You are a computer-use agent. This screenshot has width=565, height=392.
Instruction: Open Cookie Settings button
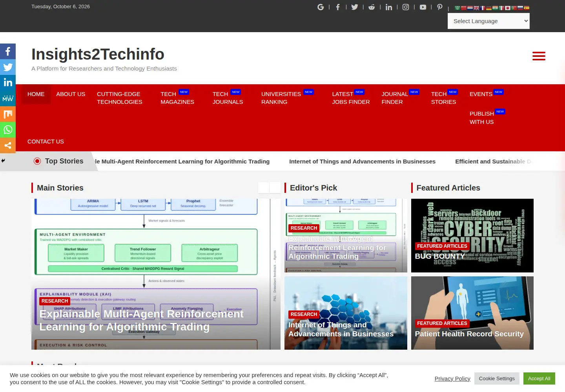pos(497,379)
